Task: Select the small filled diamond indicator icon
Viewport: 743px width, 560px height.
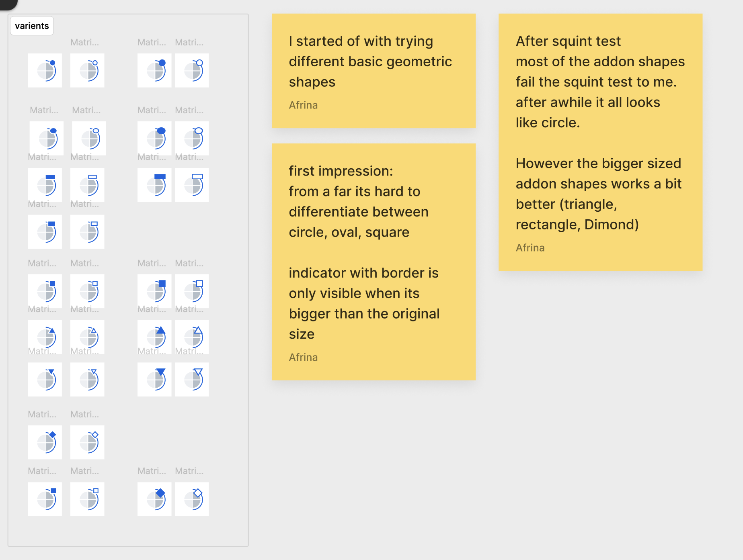Action: click(45, 442)
